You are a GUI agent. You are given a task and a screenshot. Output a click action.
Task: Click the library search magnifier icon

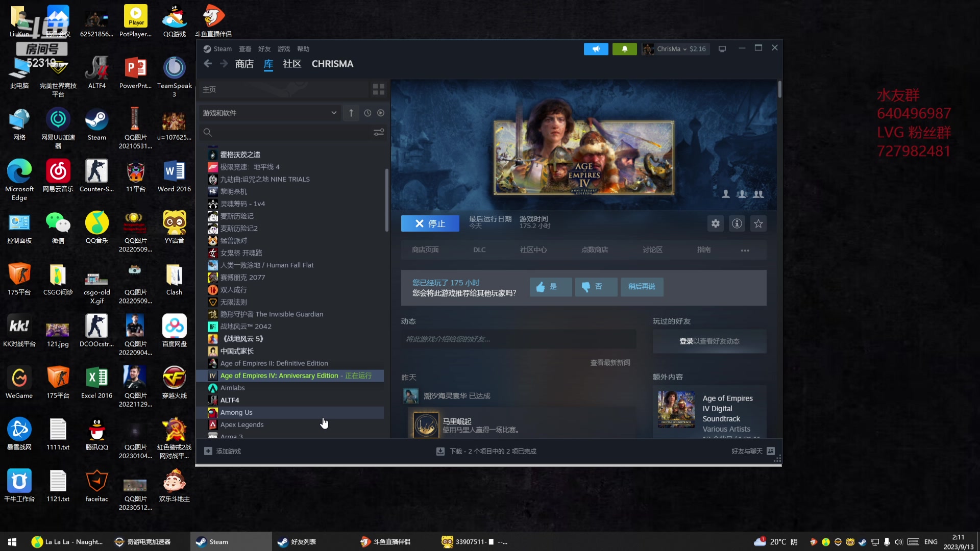207,132
